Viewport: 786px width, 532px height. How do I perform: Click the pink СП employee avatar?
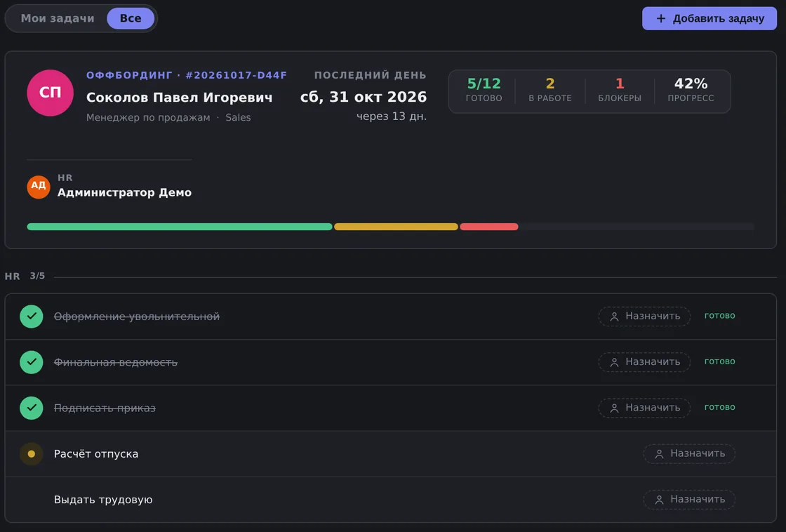coord(50,93)
